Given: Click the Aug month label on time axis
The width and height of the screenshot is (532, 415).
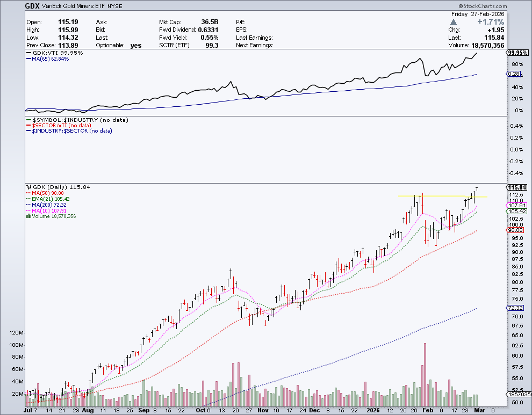Looking at the screenshot, I should [x=88, y=410].
